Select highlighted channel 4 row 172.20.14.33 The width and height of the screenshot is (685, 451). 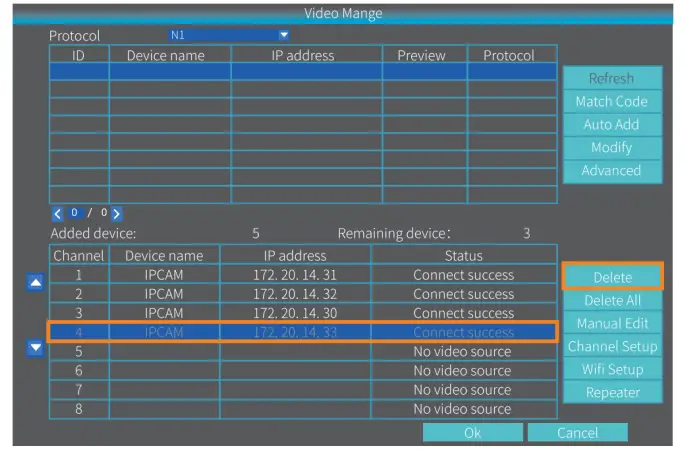pyautogui.click(x=302, y=332)
